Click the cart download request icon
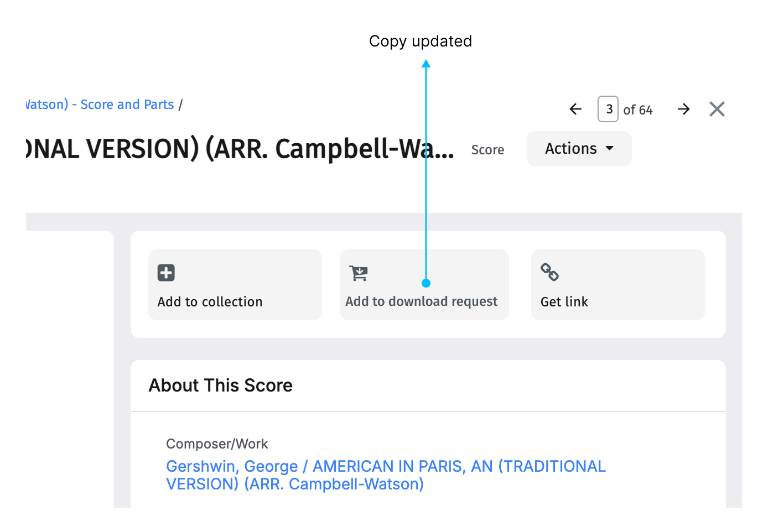768x532 pixels. coord(359,273)
